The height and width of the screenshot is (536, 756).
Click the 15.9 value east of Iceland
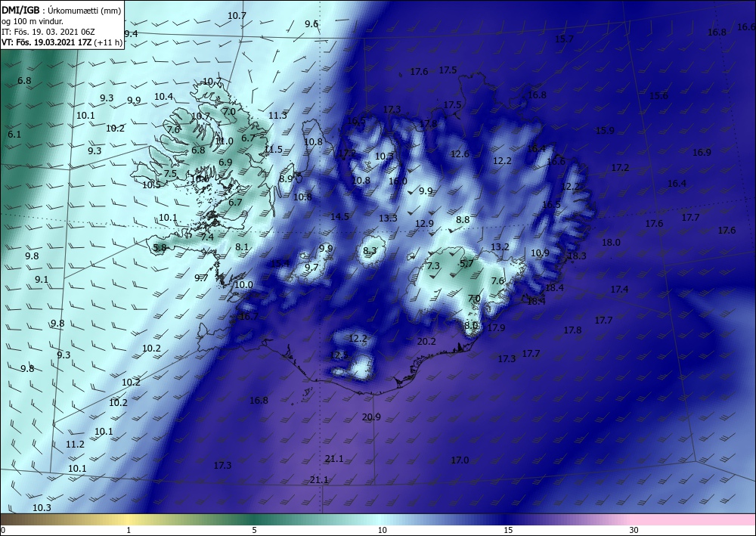coord(605,130)
